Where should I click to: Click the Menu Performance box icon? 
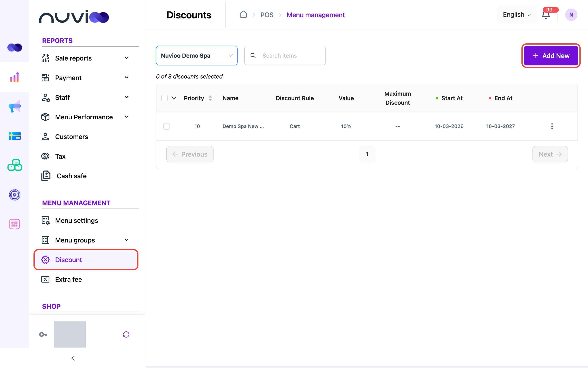pyautogui.click(x=45, y=117)
